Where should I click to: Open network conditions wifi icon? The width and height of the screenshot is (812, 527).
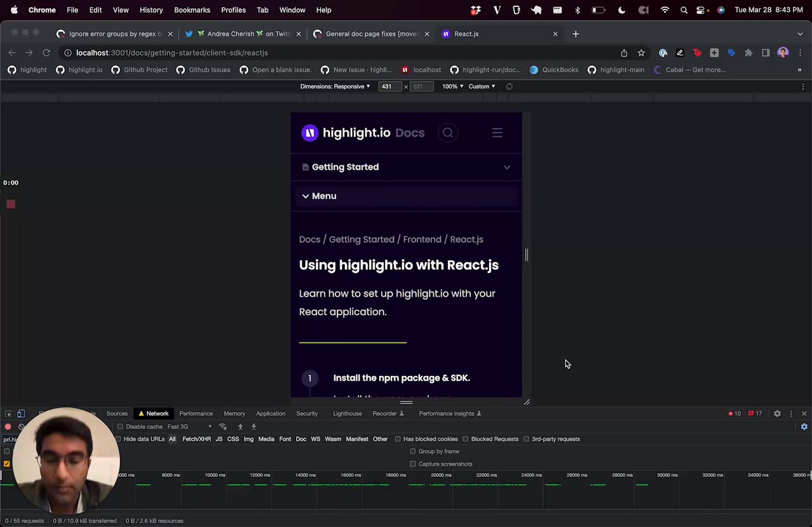pos(223,427)
